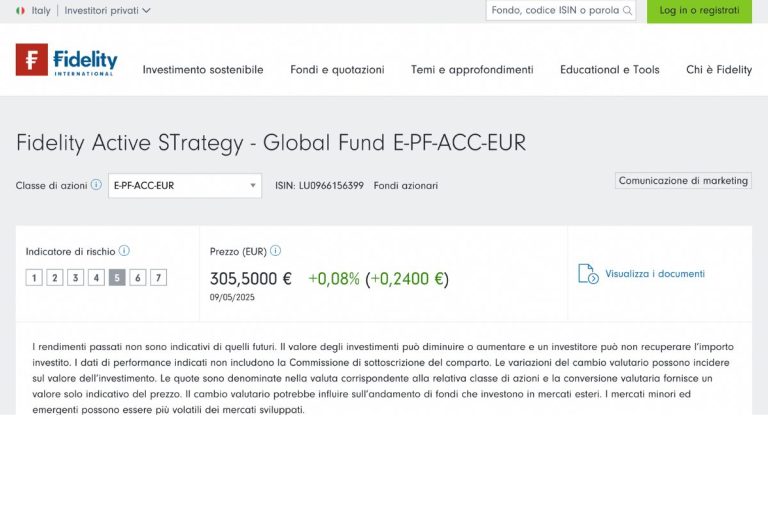Click the Comunicazione di marketing button
Screen dimensions: 768x512
click(683, 181)
